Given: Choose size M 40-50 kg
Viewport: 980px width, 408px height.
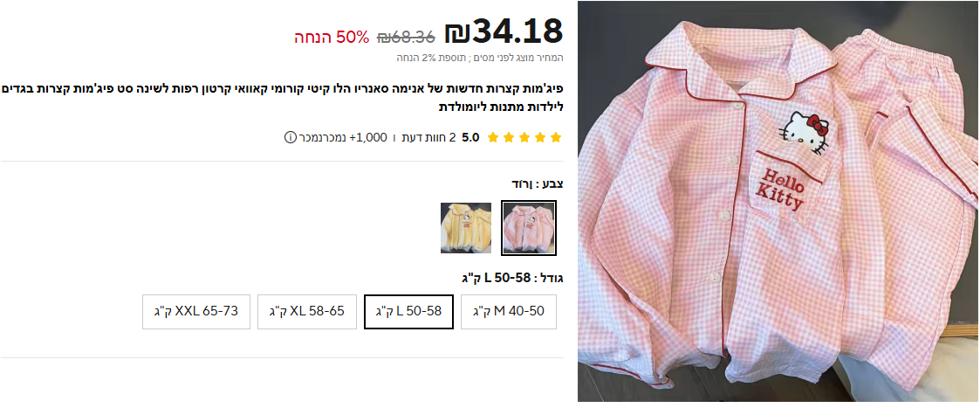Looking at the screenshot, I should (508, 312).
